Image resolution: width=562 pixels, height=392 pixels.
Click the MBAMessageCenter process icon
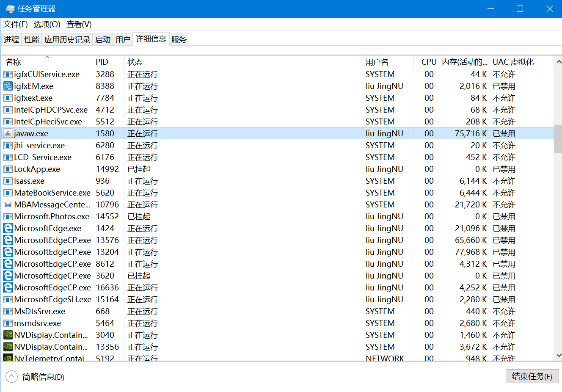tap(8, 205)
